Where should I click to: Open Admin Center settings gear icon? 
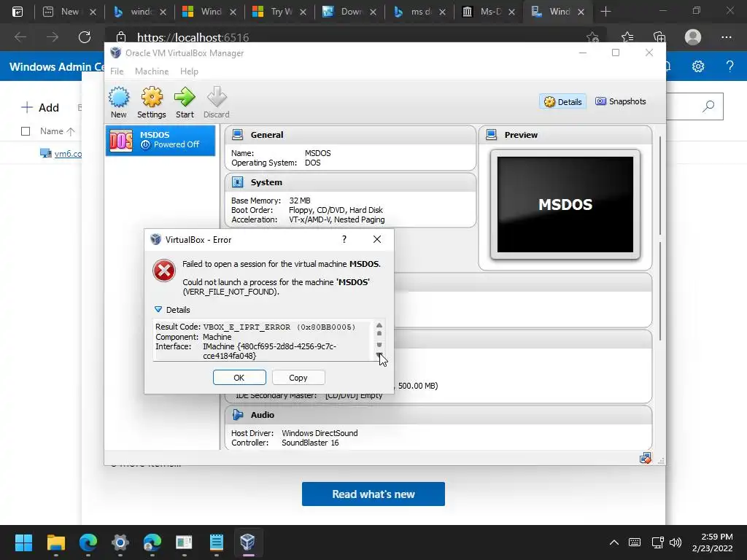point(698,66)
